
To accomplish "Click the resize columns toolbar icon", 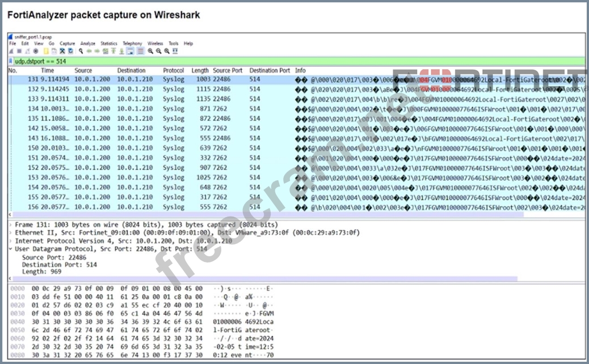I will tap(175, 51).
